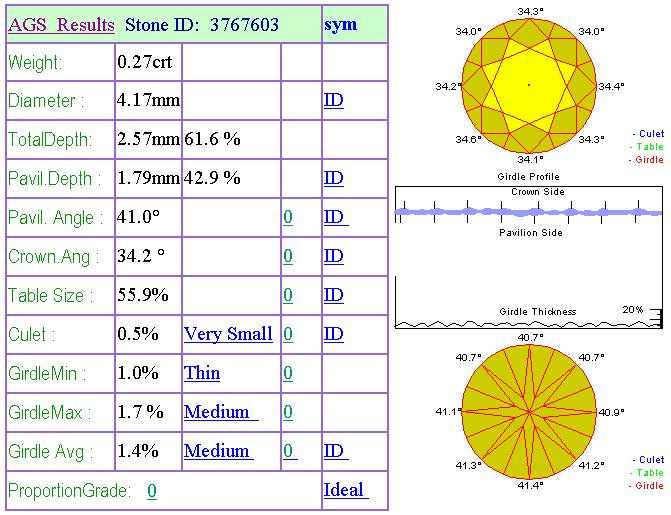Click the Girdle Thickness label
The height and width of the screenshot is (515, 671).
[x=537, y=312]
